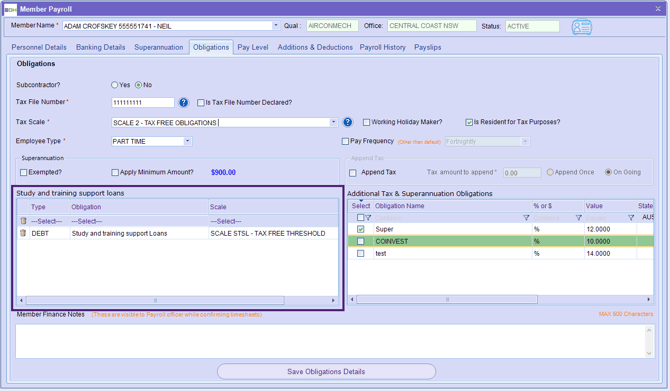
Task: Open the Employee Type dropdown
Action: pos(187,141)
